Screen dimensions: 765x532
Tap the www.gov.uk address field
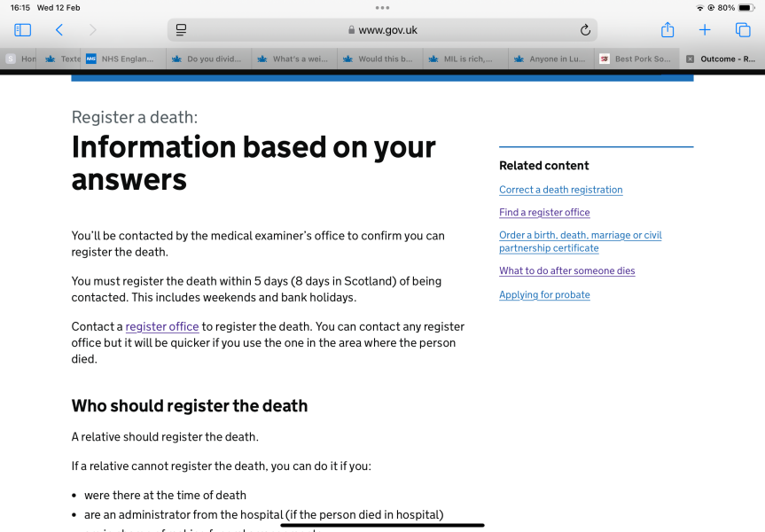pyautogui.click(x=383, y=30)
